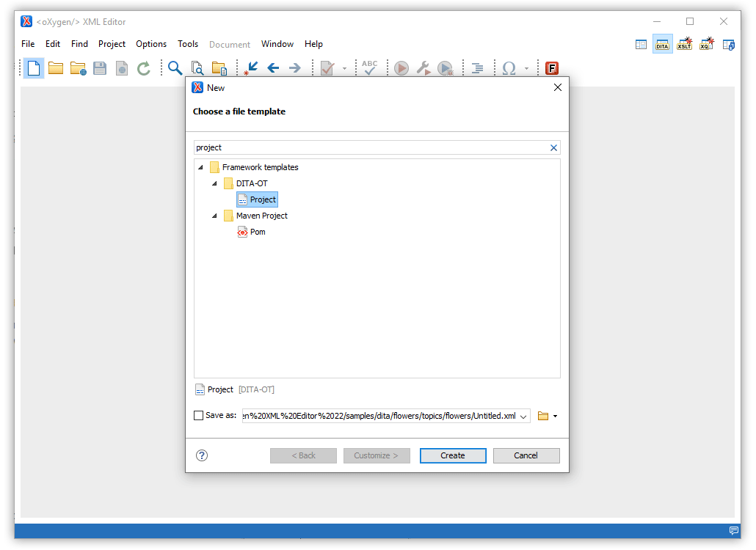Image resolution: width=756 pixels, height=550 pixels.
Task: Click the Omega insert symbol icon
Action: (509, 68)
